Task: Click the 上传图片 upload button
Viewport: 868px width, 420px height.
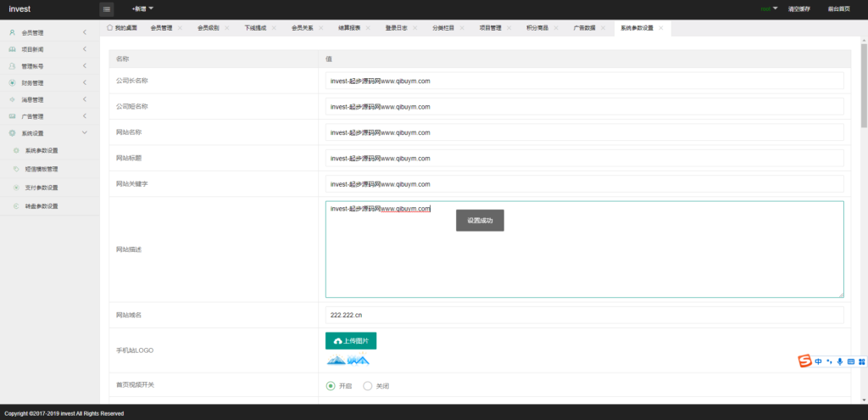Action: (x=351, y=340)
